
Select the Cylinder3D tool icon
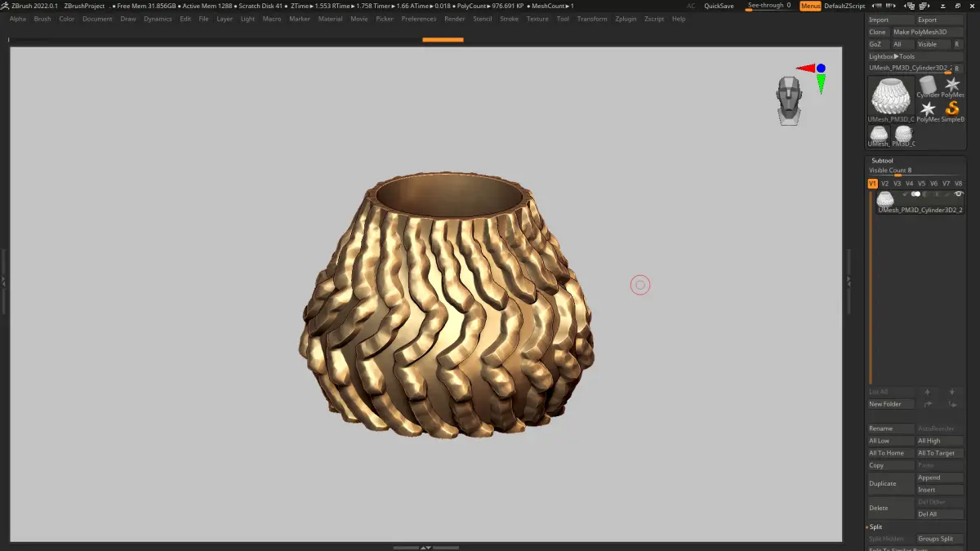pyautogui.click(x=928, y=87)
